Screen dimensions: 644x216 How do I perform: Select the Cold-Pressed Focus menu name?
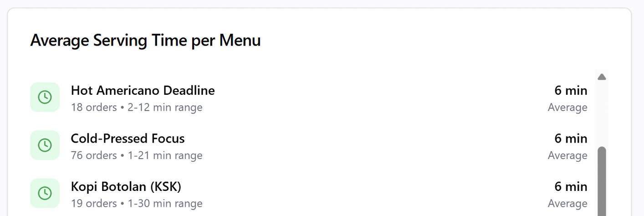[x=128, y=139]
